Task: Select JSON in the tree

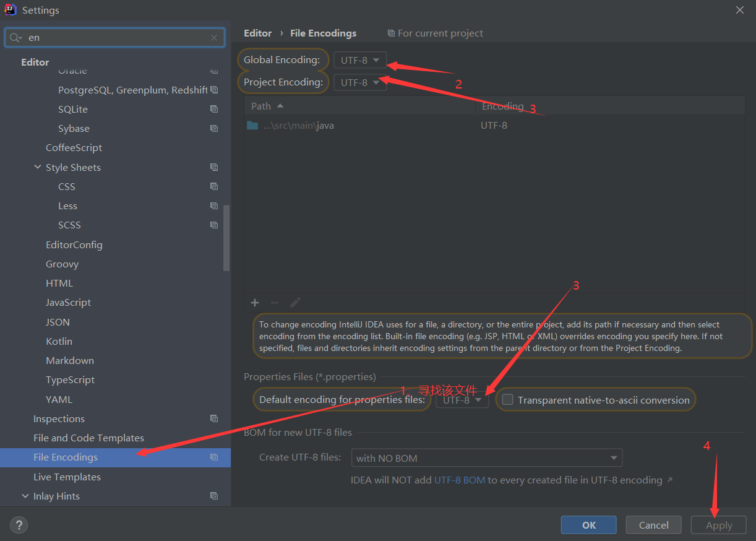Action: (x=58, y=322)
